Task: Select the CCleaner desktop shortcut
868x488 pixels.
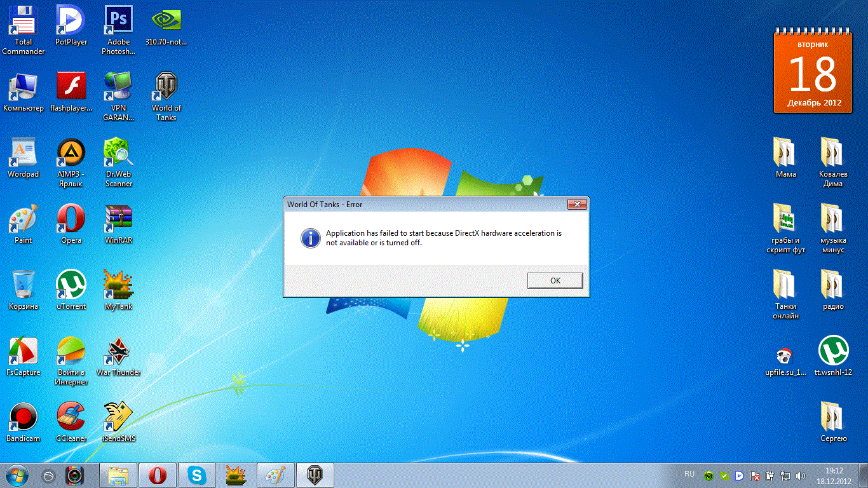Action: (71, 422)
